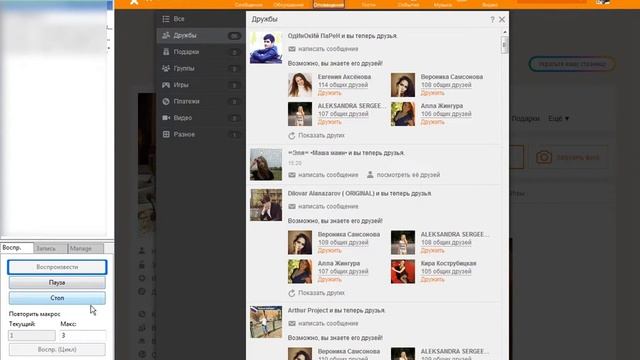
Task: Close the Дружбы notifications panel
Action: click(x=502, y=19)
